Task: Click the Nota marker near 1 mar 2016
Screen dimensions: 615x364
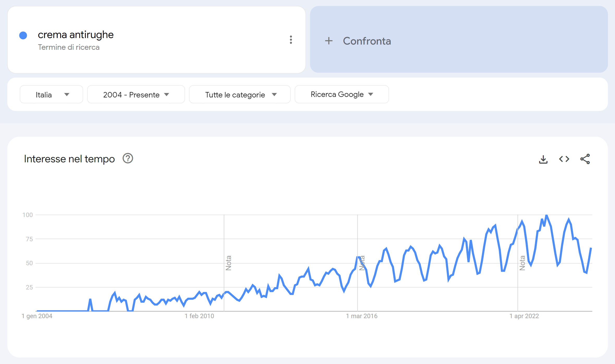Action: (362, 263)
